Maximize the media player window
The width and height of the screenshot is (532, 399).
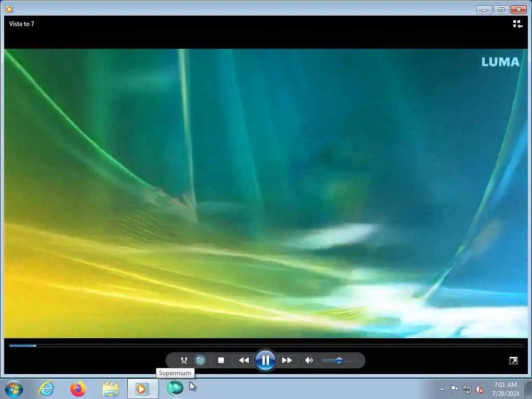pos(501,9)
